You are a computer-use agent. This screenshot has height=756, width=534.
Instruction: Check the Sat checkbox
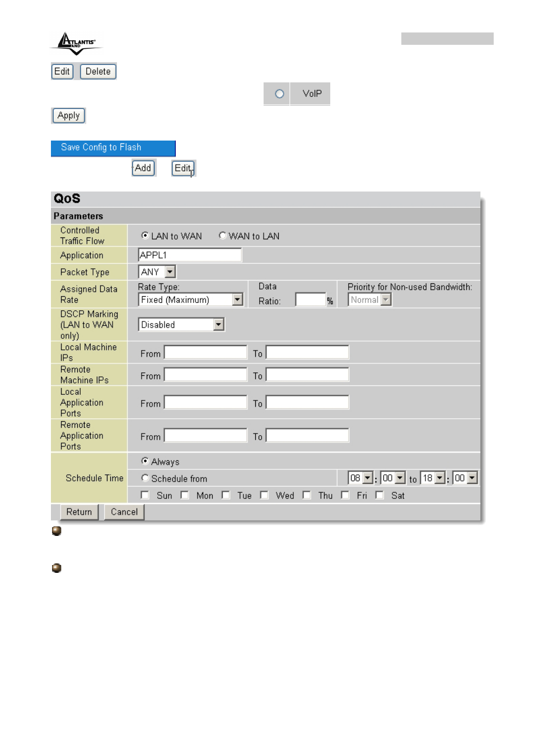pos(380,495)
